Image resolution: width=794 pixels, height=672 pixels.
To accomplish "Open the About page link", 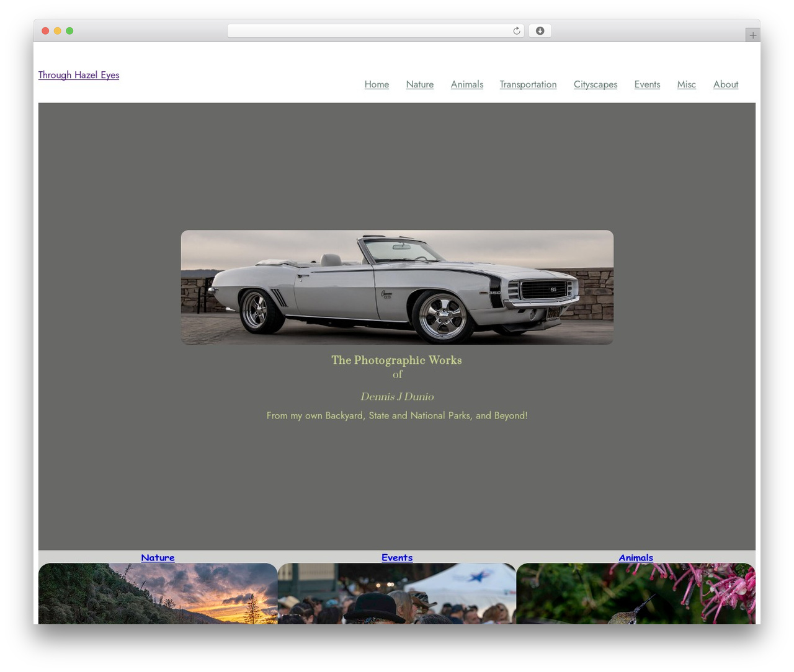I will tap(726, 84).
